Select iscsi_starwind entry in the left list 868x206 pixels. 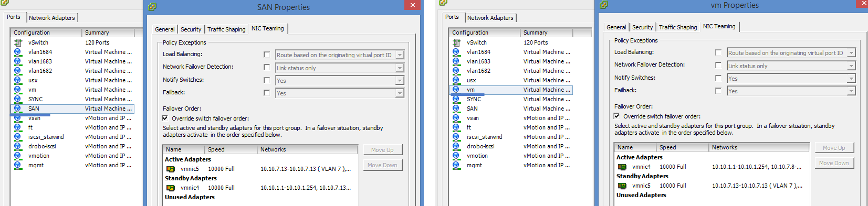(x=46, y=137)
